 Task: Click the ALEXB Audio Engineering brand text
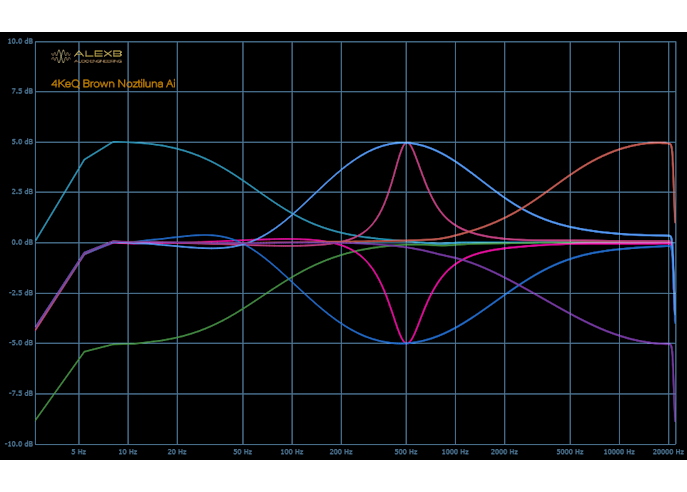98,56
